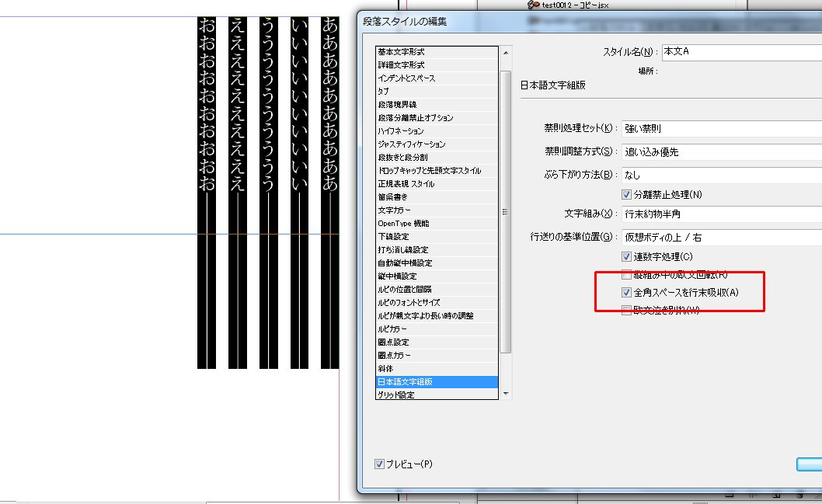The height and width of the screenshot is (504, 822).
Task: Select highlighted 日本語文字組版 category
Action: coord(437,382)
